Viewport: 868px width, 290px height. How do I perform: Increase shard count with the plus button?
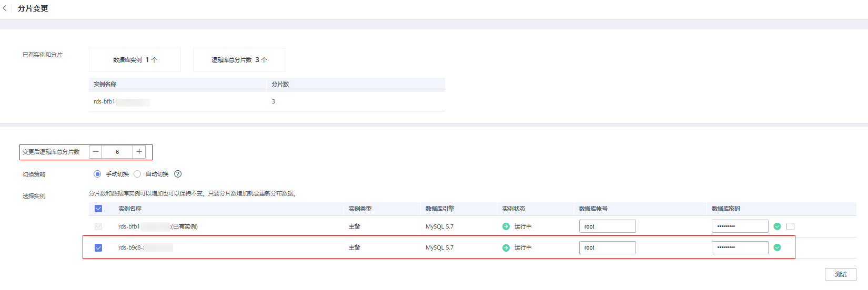[139, 152]
